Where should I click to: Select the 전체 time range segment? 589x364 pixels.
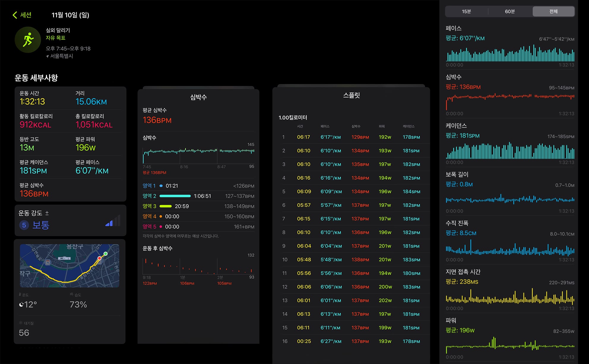553,11
